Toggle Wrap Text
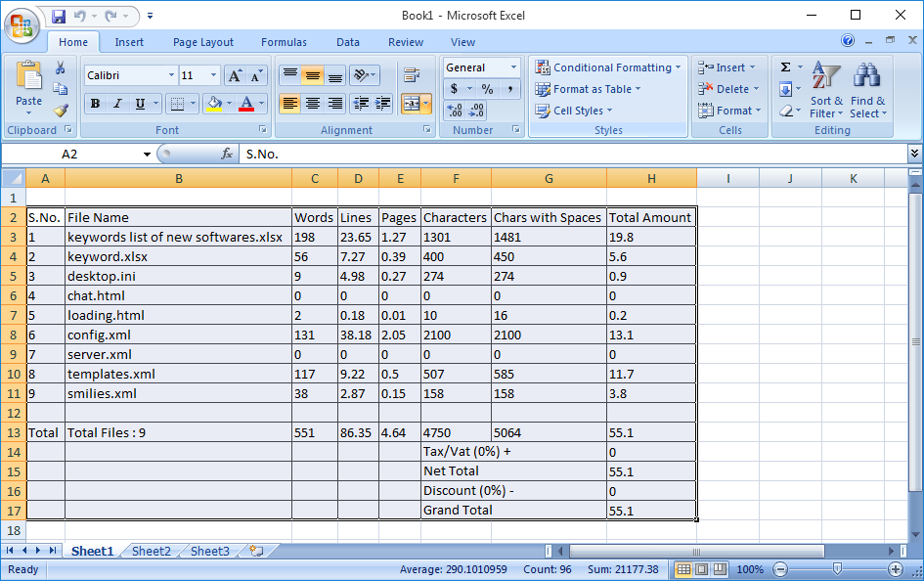924x581 pixels. pos(412,75)
